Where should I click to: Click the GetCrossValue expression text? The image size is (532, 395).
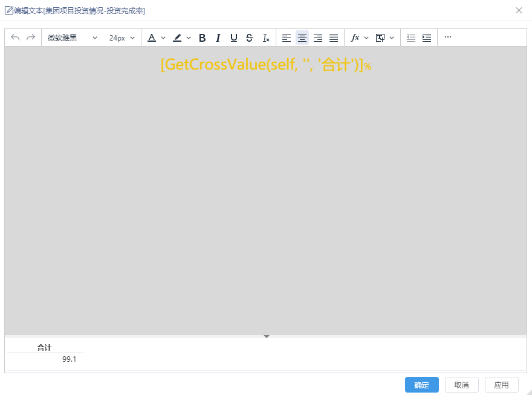(262, 65)
